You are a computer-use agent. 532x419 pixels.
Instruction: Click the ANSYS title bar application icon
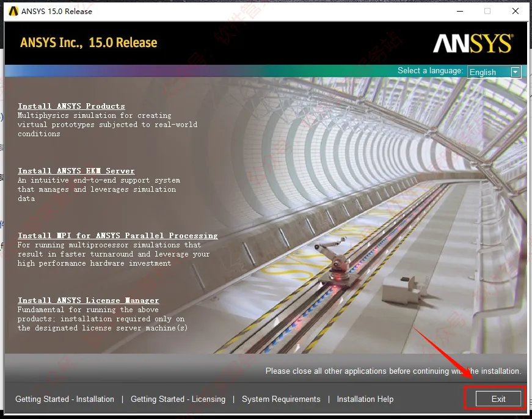point(13,11)
